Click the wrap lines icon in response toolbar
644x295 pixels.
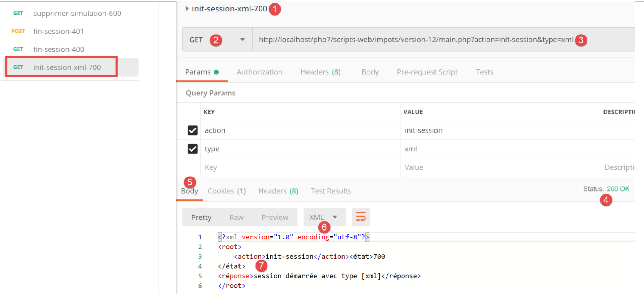361,217
